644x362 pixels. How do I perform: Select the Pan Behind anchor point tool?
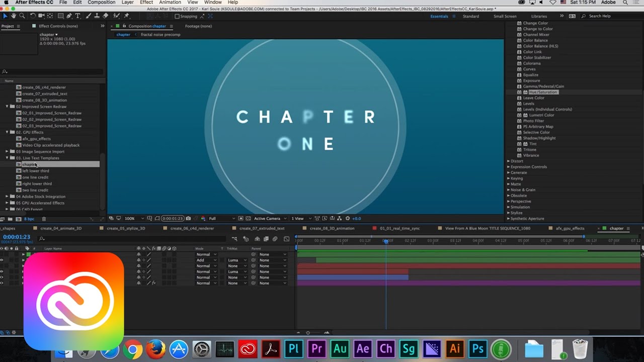pyautogui.click(x=50, y=16)
